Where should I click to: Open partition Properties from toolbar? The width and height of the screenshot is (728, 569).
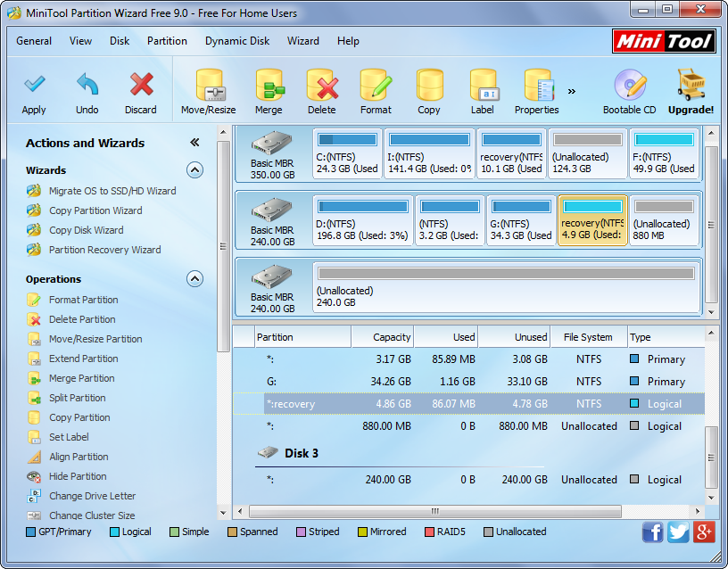coord(539,85)
